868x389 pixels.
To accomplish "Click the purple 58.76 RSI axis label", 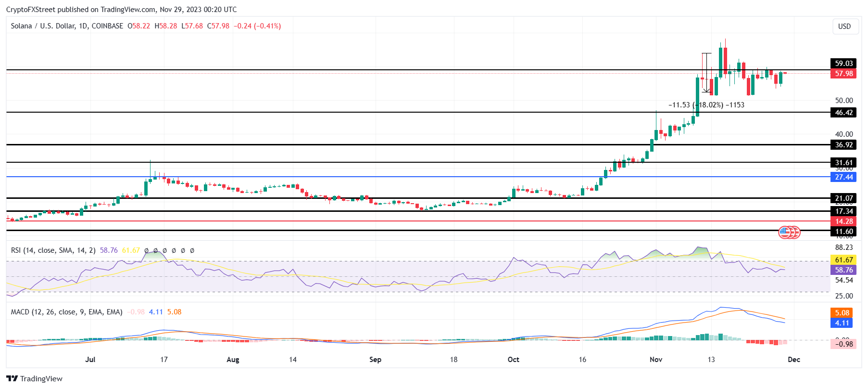I will tap(843, 270).
